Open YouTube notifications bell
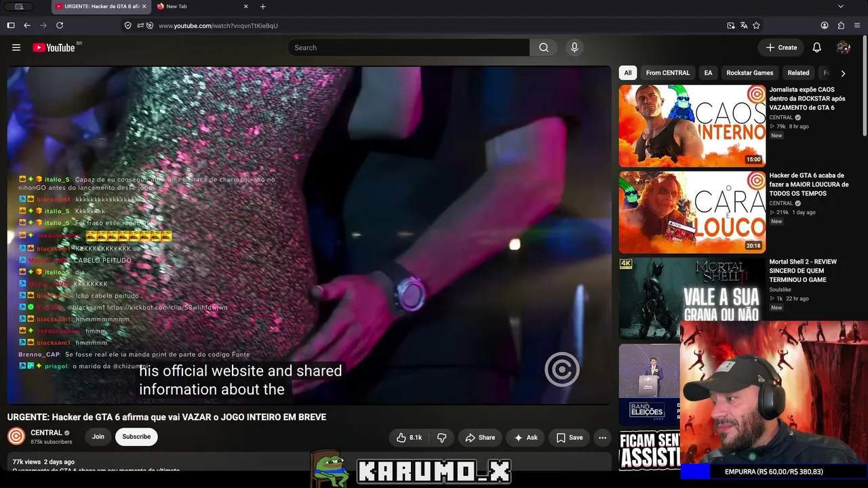This screenshot has width=868, height=488. tap(817, 47)
